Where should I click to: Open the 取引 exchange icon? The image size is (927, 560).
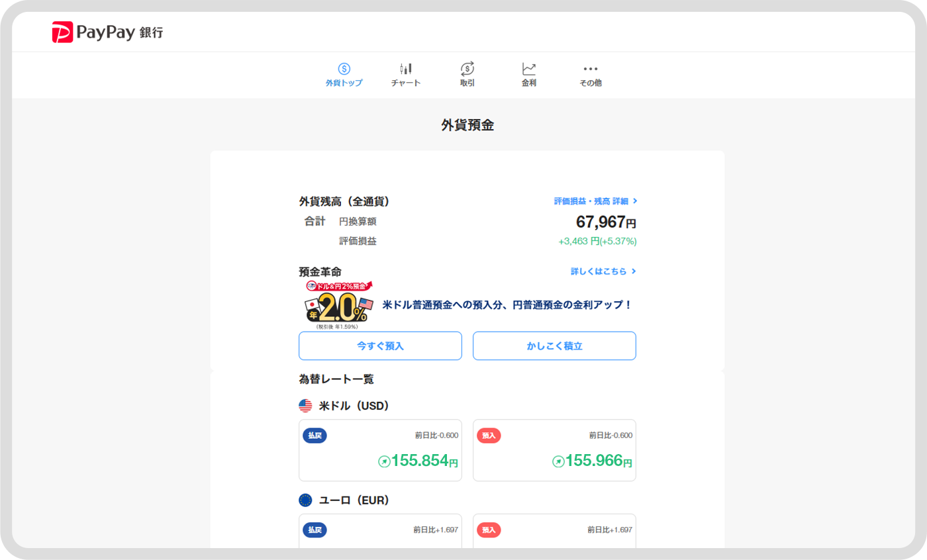467,69
